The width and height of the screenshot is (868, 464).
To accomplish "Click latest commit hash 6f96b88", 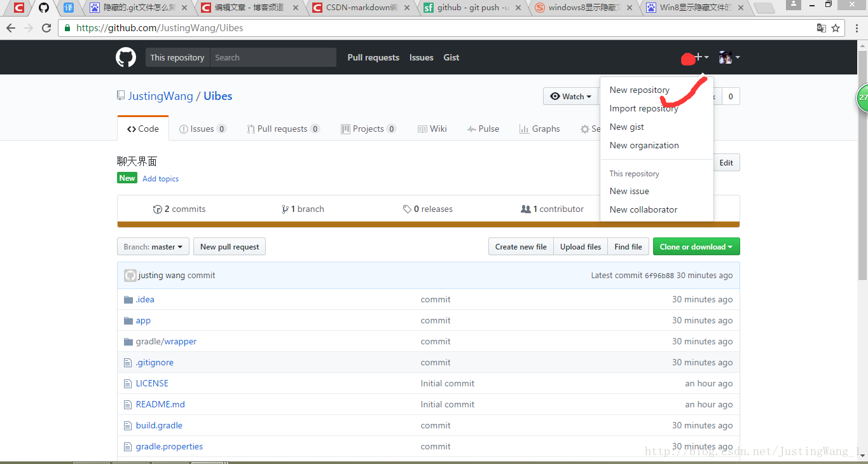I will tap(659, 276).
